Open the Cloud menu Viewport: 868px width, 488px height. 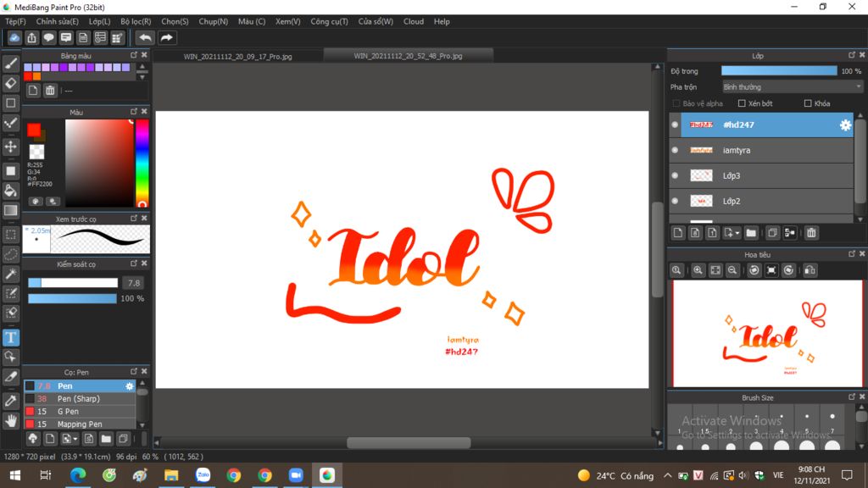(414, 21)
